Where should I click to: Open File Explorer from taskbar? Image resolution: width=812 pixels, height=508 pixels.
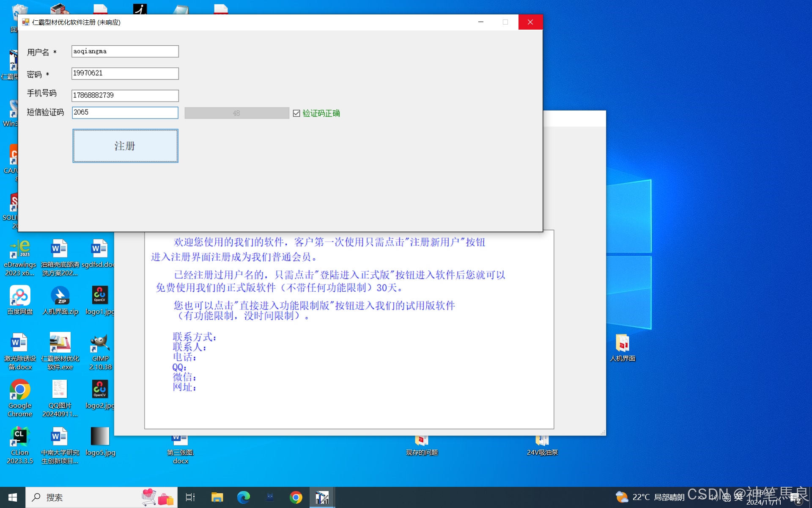(217, 497)
